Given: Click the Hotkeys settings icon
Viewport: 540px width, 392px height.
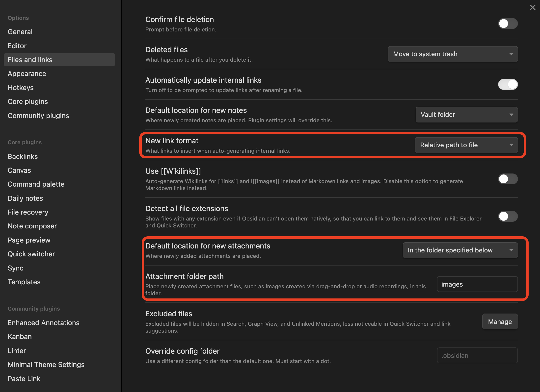Looking at the screenshot, I should click(20, 87).
